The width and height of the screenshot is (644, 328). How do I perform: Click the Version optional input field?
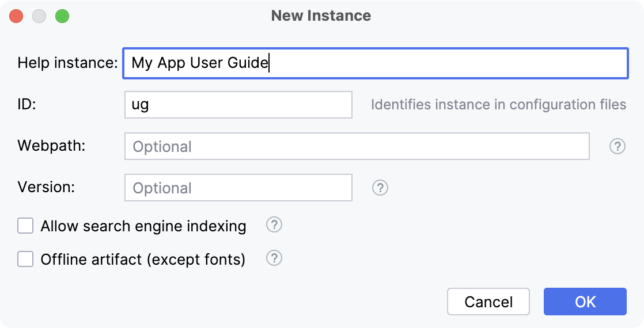tap(238, 188)
